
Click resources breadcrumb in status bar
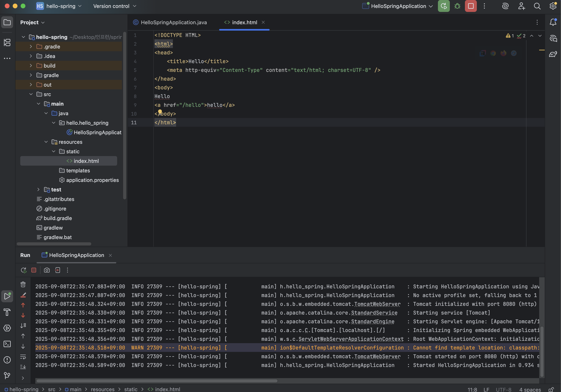click(103, 389)
